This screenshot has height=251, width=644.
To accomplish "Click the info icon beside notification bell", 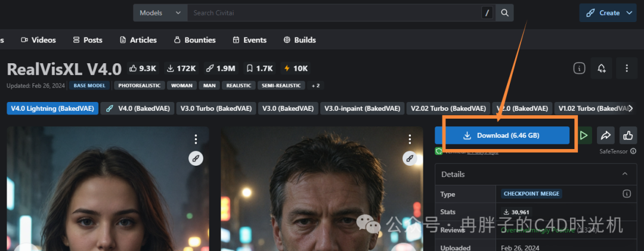I will [x=579, y=69].
